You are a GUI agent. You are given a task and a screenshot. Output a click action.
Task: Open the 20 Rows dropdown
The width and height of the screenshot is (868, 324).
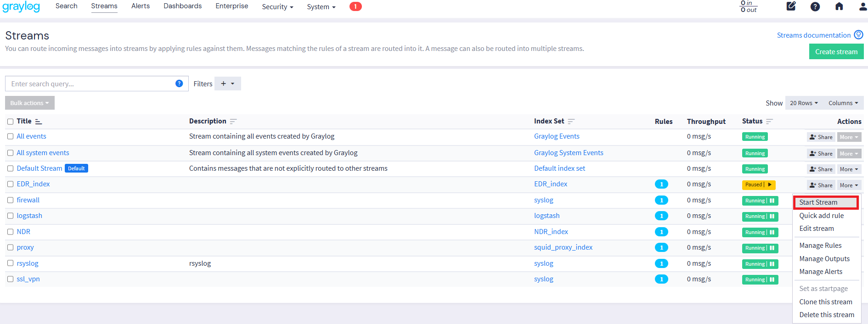click(803, 103)
